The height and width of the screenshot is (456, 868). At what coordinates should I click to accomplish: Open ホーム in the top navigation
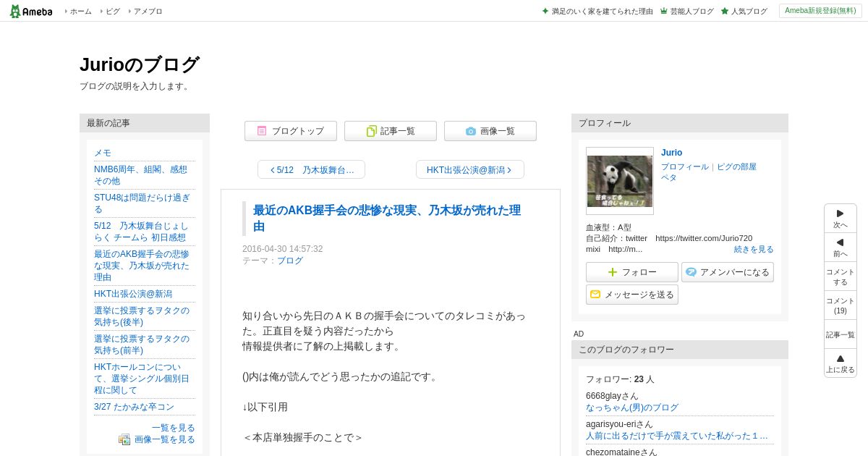point(80,11)
